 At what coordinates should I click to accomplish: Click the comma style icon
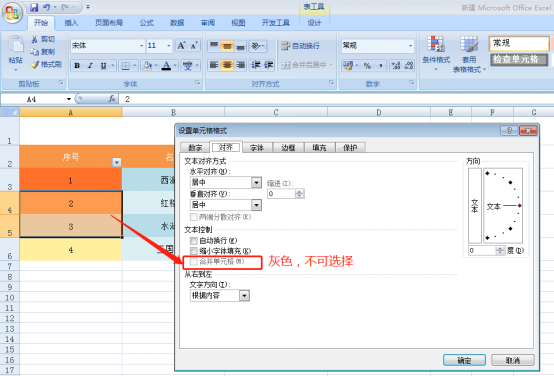[381, 66]
